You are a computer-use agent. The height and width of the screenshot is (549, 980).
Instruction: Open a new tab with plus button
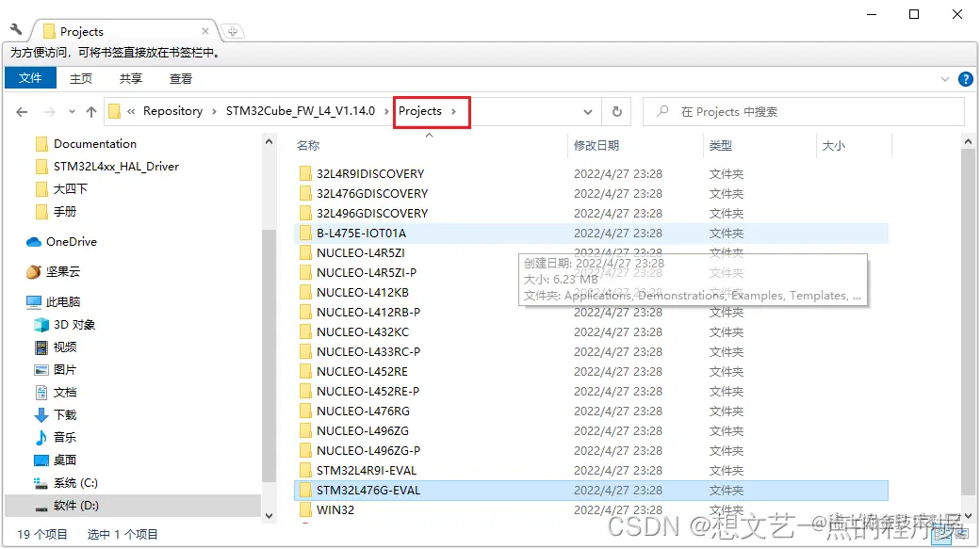(232, 31)
